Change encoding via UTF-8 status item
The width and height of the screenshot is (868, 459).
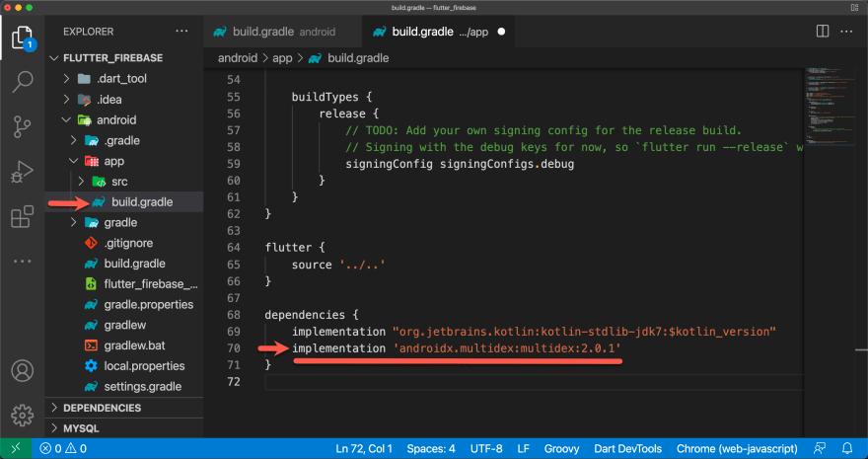point(486,448)
